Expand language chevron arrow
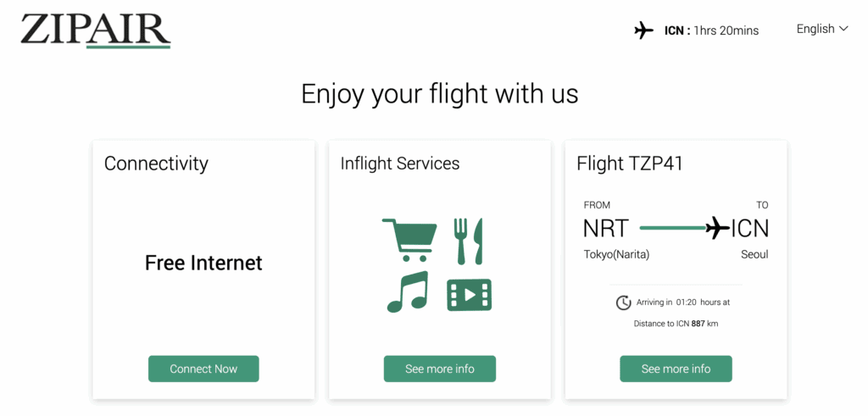The width and height of the screenshot is (868, 416). point(843,29)
